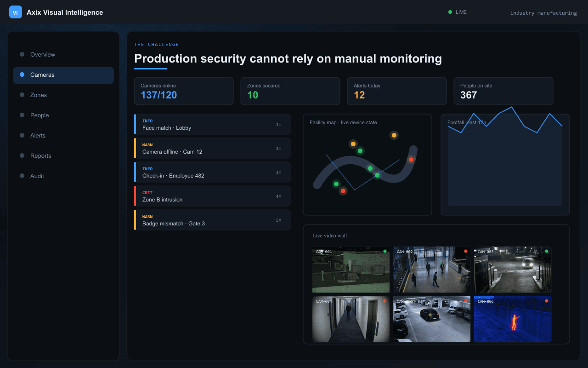Click the "4m" timestamp
This screenshot has width=588, height=368.
(278, 196)
